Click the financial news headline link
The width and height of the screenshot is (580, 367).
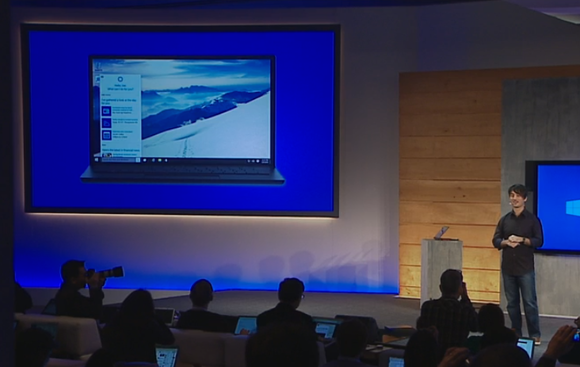[x=121, y=151]
